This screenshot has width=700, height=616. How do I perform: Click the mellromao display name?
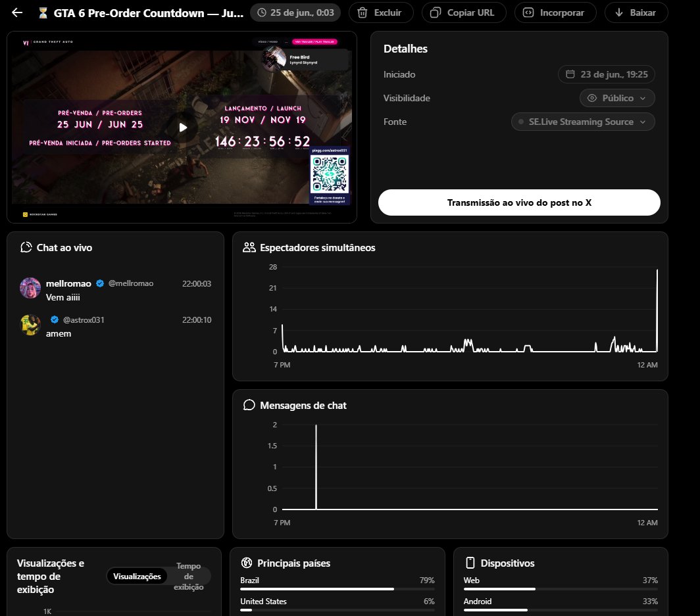click(x=68, y=283)
